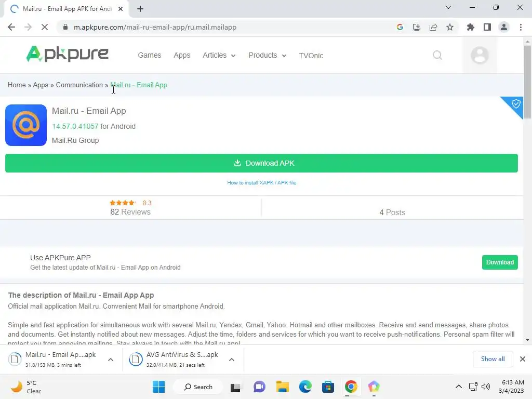532x399 pixels.
Task: Open the volume control in the tray
Action: tap(486, 387)
